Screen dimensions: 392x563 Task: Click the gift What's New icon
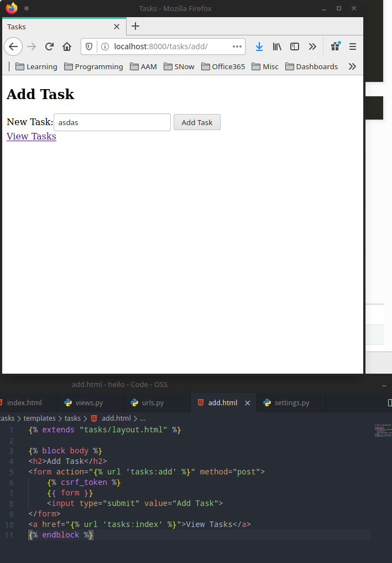tap(336, 47)
